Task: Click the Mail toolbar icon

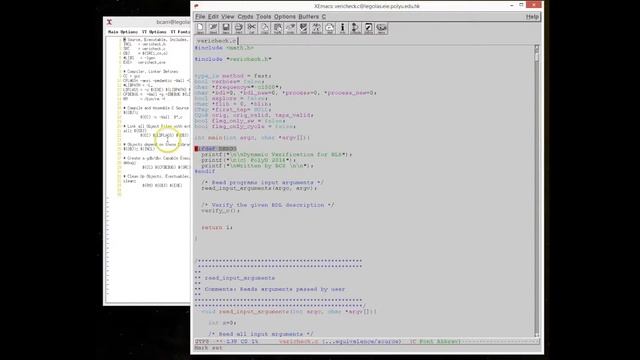Action: [x=329, y=28]
